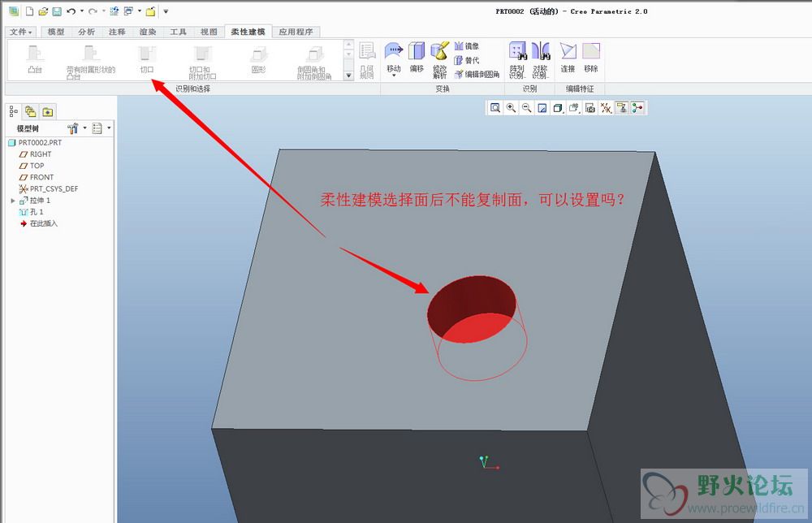Undo the last action
The image size is (812, 523).
tap(71, 11)
